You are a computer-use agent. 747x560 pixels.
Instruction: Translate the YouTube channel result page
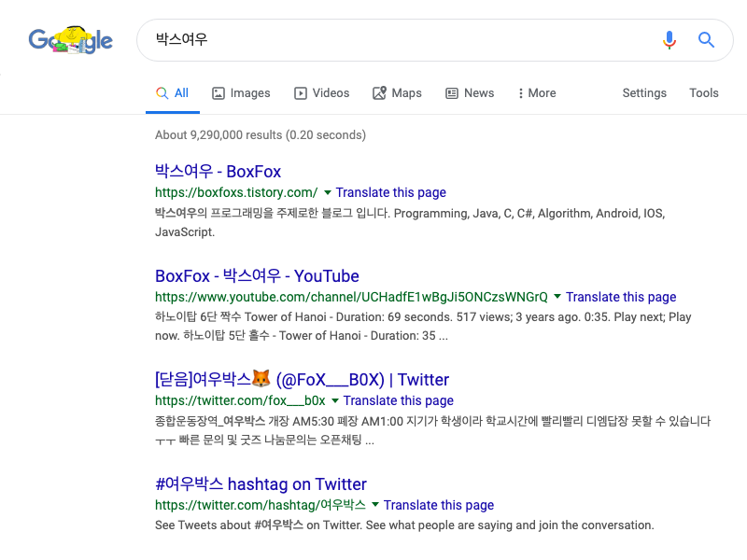point(621,297)
